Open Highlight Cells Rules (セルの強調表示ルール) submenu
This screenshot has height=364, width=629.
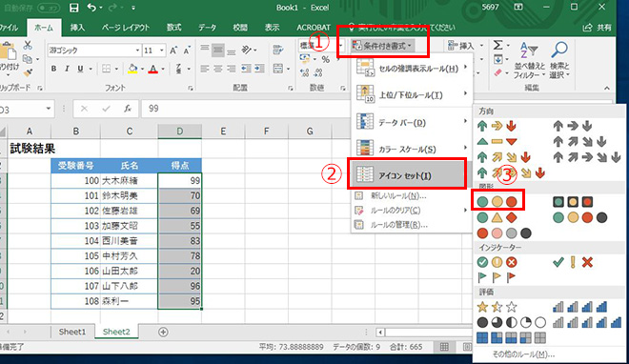tap(412, 69)
